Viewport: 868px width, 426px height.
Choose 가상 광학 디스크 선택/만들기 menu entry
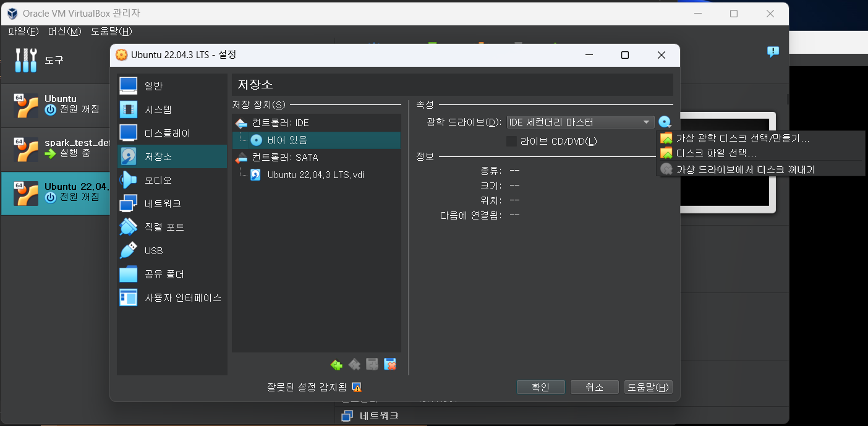(760, 138)
